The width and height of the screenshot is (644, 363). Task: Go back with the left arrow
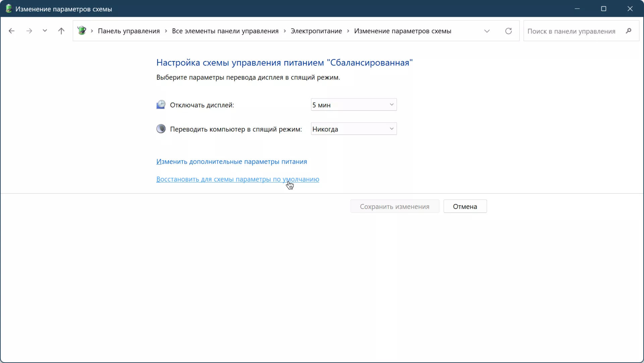[11, 31]
